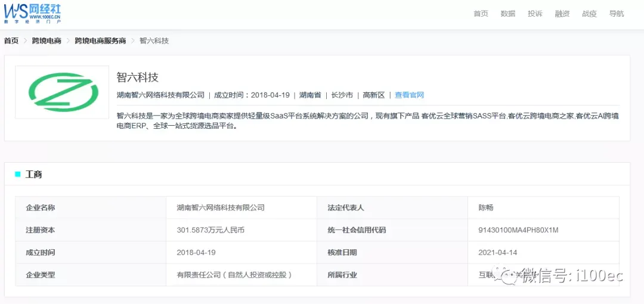The image size is (644, 304).
Task: Click the 智六科技 breadcrumb text
Action: click(154, 41)
